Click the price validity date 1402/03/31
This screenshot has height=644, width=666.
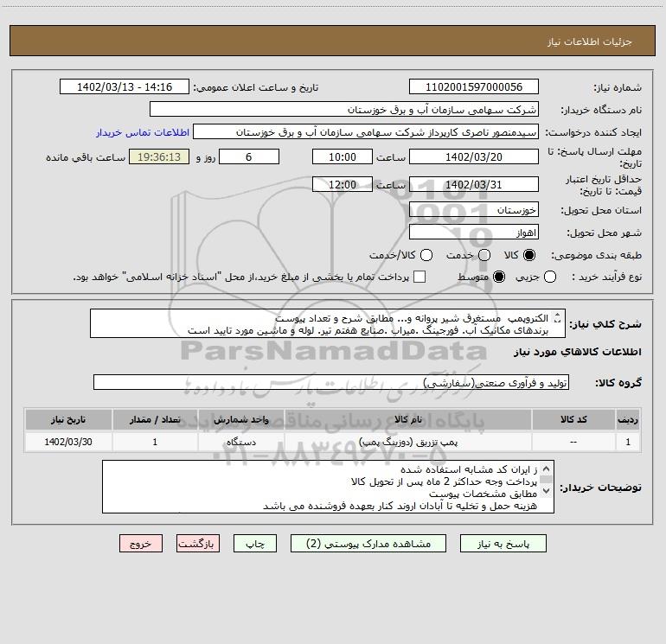point(474,184)
